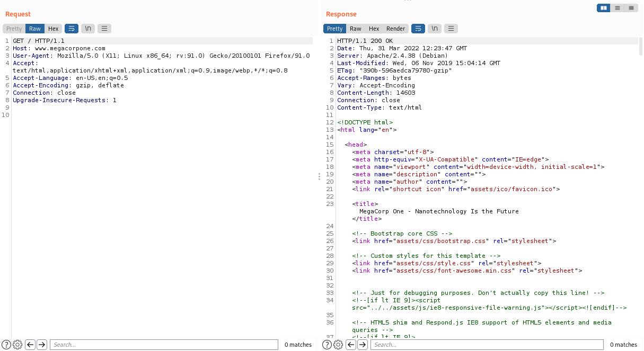Open search settings gear under Request
This screenshot has height=351, width=644.
[17, 345]
